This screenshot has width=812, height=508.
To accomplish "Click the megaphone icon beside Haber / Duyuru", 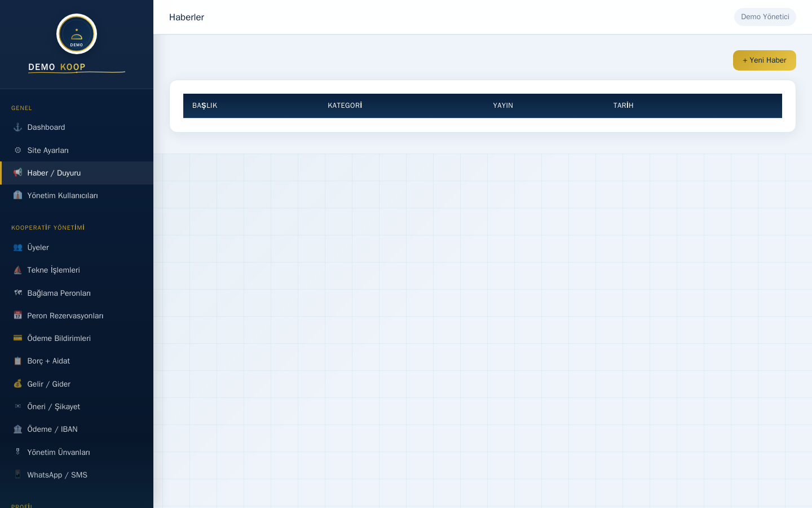I will coord(17,173).
